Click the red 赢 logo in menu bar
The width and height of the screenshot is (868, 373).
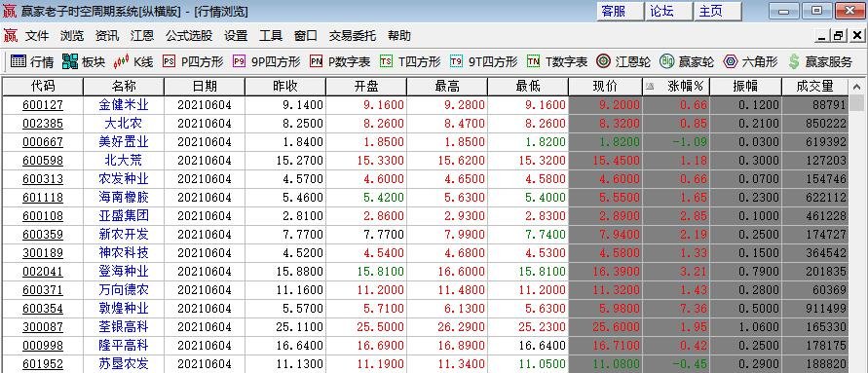tap(11, 36)
